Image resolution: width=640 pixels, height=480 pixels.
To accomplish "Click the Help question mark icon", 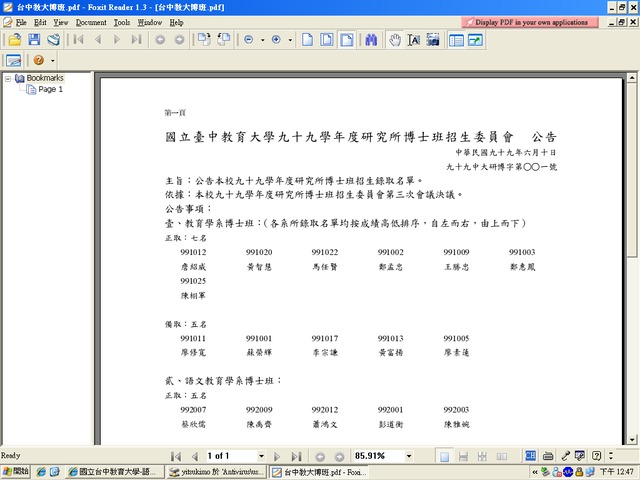I will pyautogui.click(x=39, y=61).
